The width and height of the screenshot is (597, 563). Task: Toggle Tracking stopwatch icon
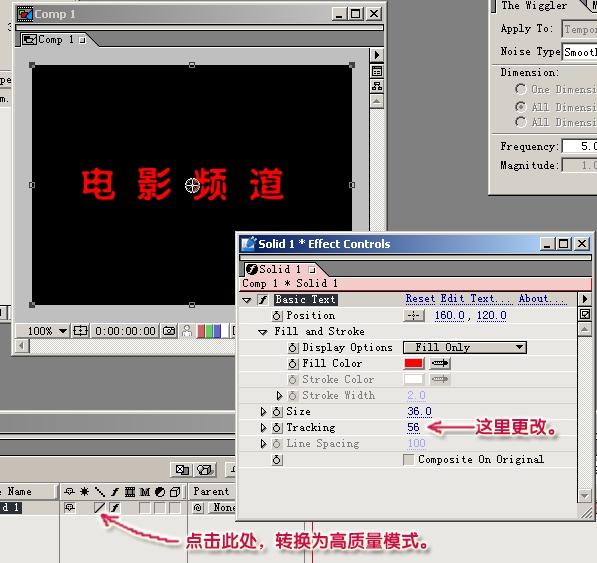(277, 427)
